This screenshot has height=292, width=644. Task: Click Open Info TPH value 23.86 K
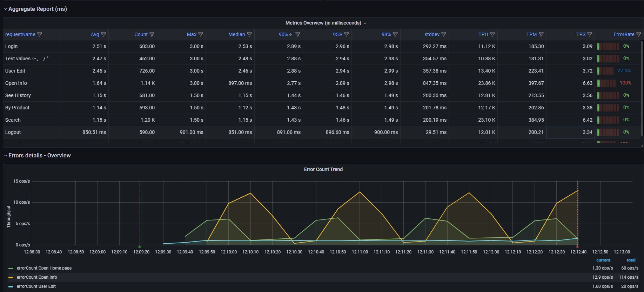pos(487,83)
